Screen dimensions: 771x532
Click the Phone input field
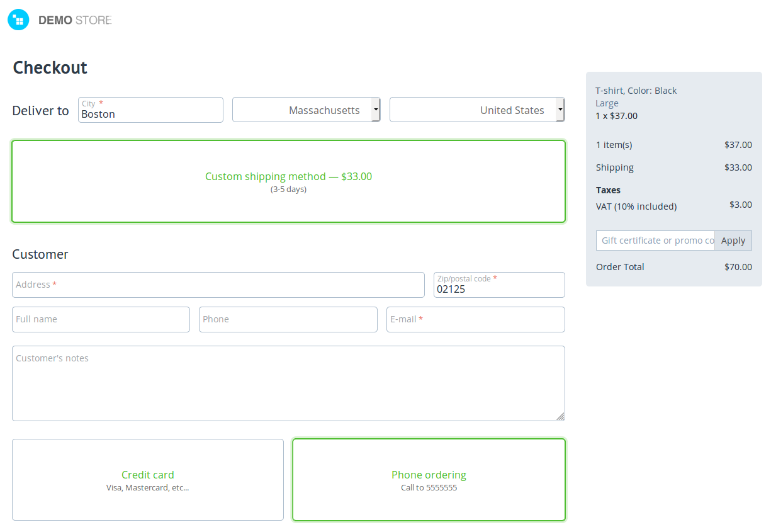point(288,319)
